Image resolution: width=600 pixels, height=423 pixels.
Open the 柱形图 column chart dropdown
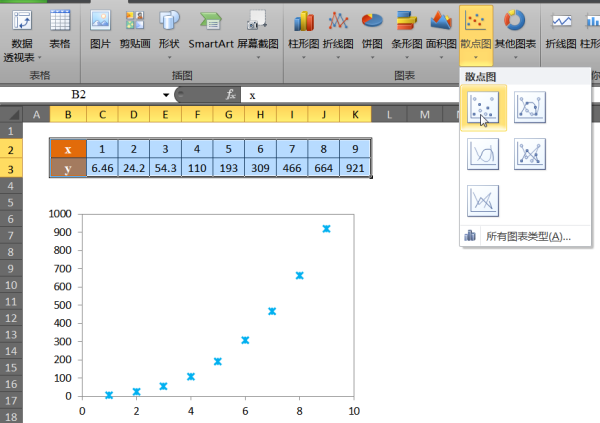tap(303, 34)
